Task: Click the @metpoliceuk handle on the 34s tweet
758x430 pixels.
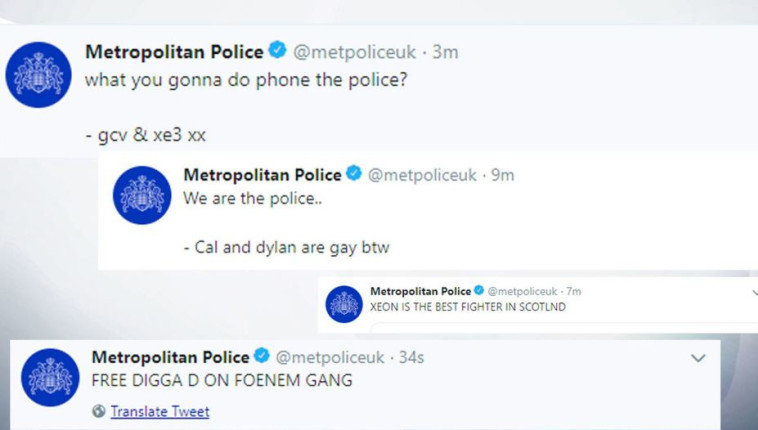Action: click(x=324, y=357)
